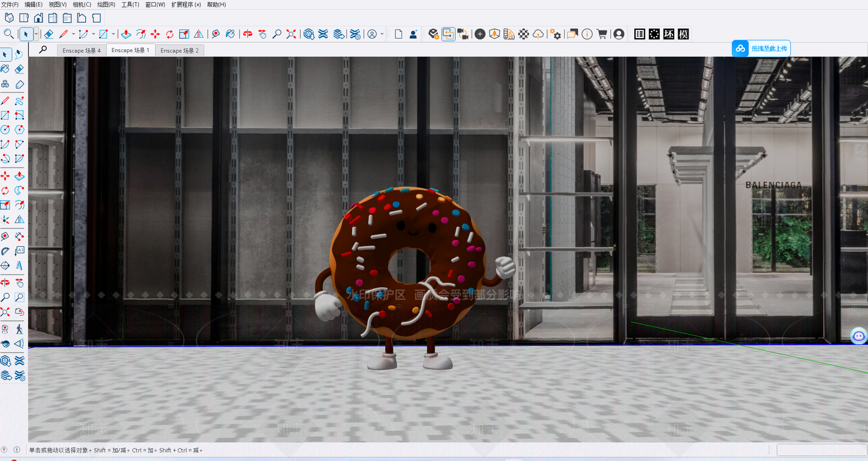Screen dimensions: 868x461
Task: Open the floating chat assistant bubble
Action: pyautogui.click(x=859, y=336)
